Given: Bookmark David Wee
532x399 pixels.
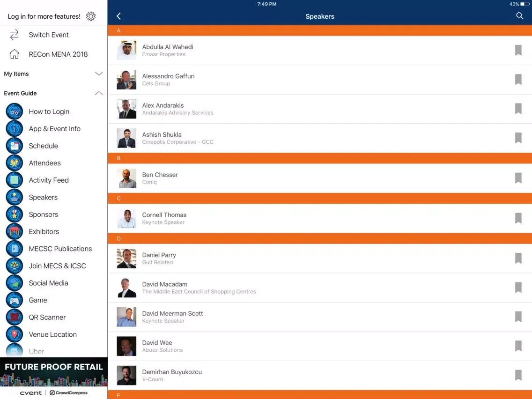Looking at the screenshot, I should pyautogui.click(x=518, y=346).
